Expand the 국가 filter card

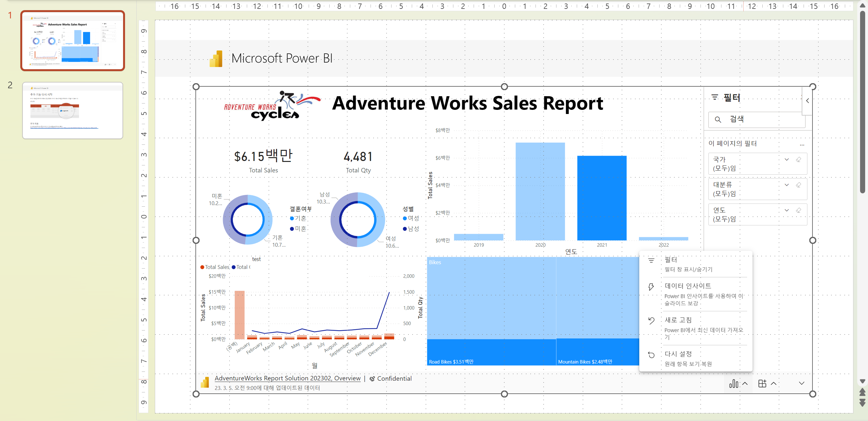(x=786, y=160)
